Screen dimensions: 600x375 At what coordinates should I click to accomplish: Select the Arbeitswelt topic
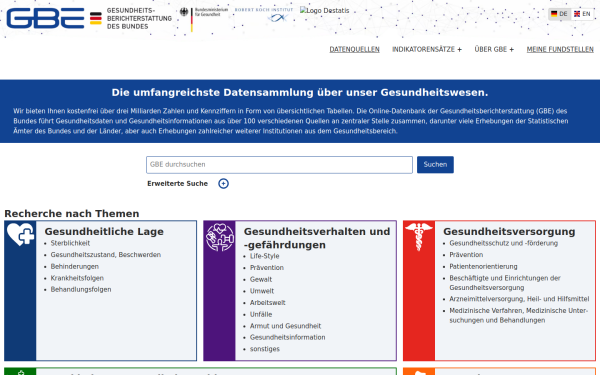267,303
